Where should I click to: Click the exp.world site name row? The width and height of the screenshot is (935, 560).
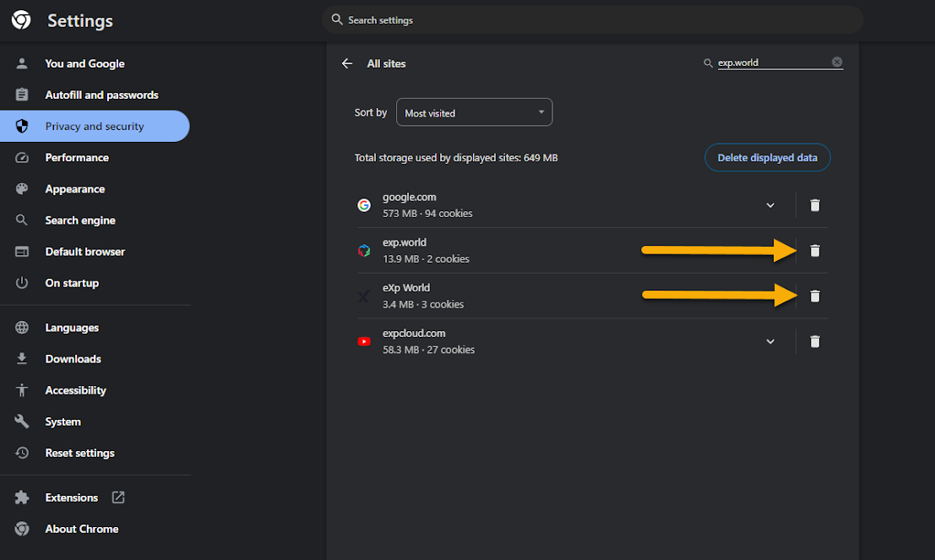tap(405, 242)
